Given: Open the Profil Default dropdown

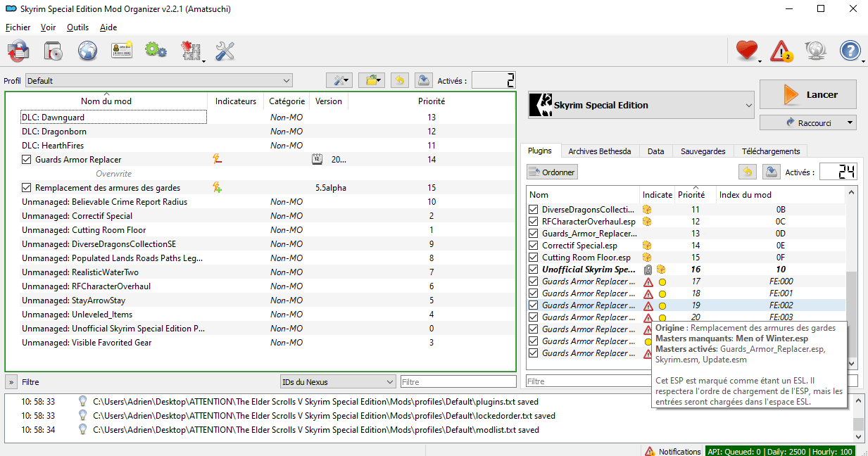Looking at the screenshot, I should (159, 81).
